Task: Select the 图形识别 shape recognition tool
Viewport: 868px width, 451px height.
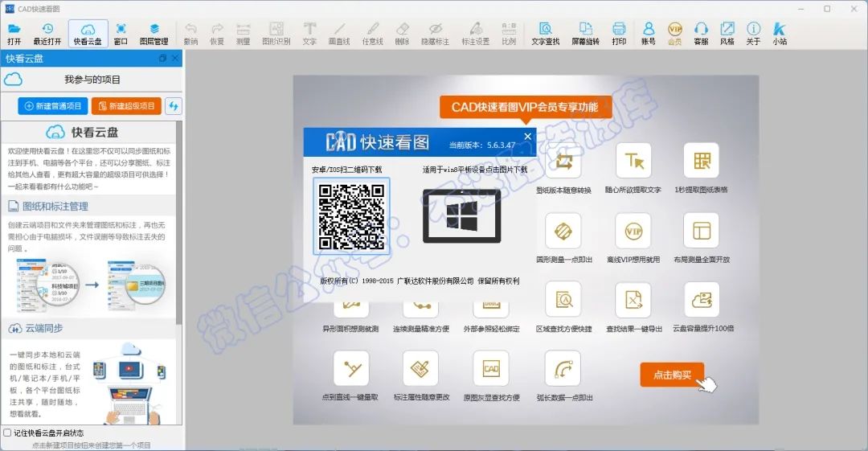Action: 276,34
